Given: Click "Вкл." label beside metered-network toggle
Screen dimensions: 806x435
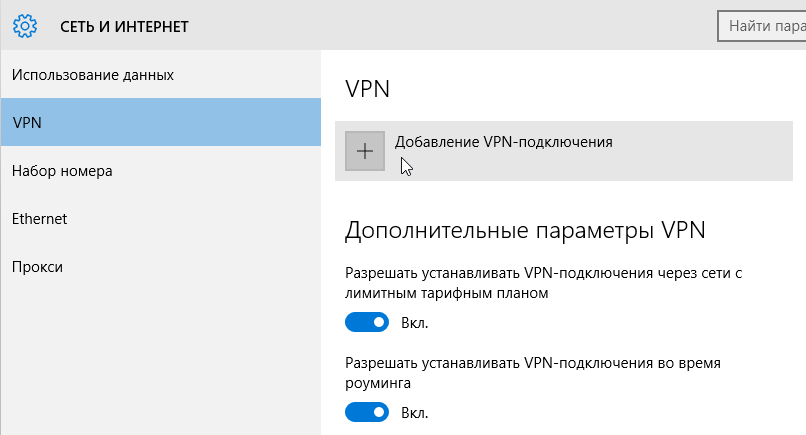Looking at the screenshot, I should 415,323.
